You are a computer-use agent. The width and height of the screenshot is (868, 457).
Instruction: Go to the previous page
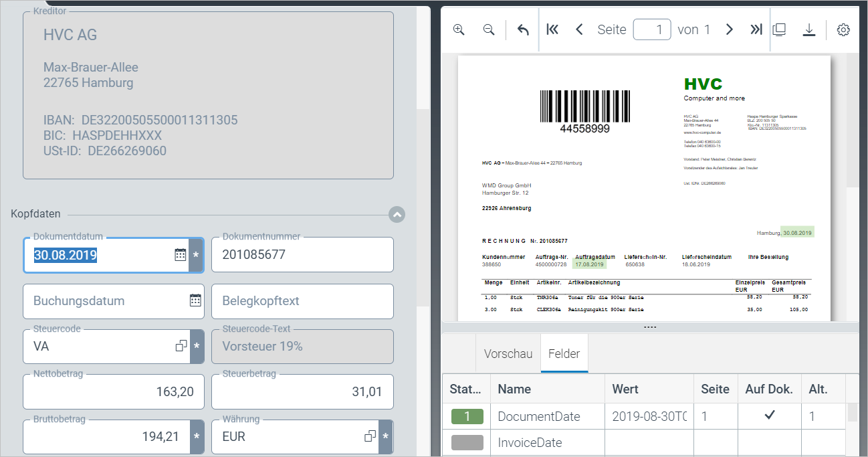point(579,29)
